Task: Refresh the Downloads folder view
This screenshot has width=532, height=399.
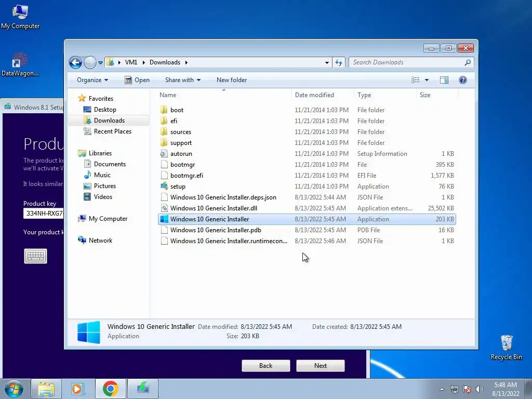Action: pos(339,62)
